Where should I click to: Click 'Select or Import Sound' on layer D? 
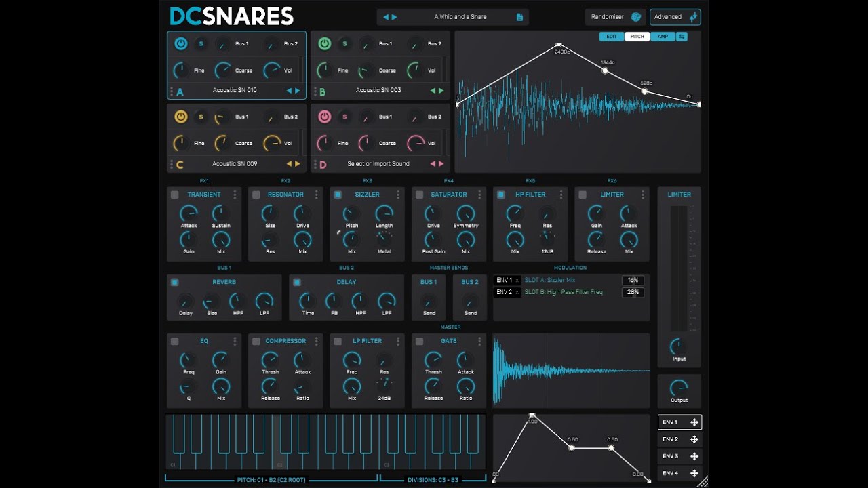click(x=378, y=163)
